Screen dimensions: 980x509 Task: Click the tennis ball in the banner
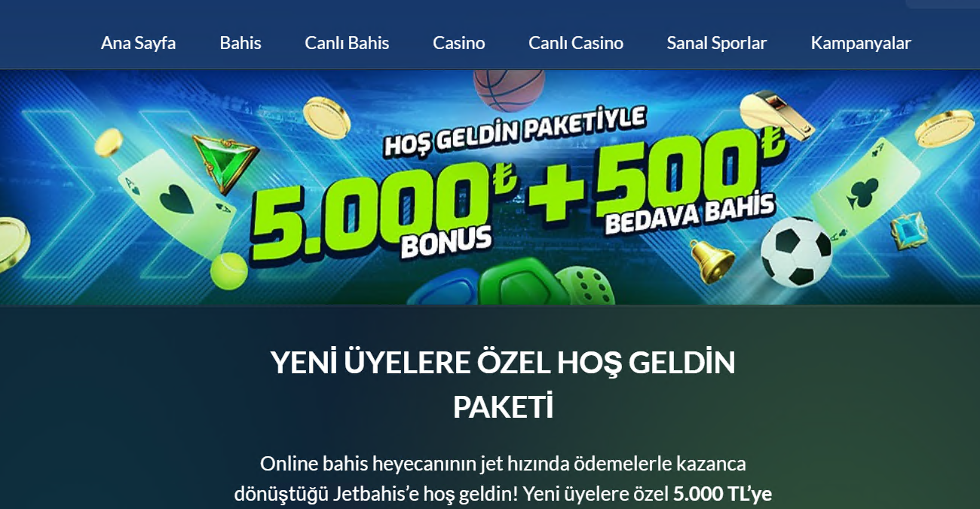(229, 271)
